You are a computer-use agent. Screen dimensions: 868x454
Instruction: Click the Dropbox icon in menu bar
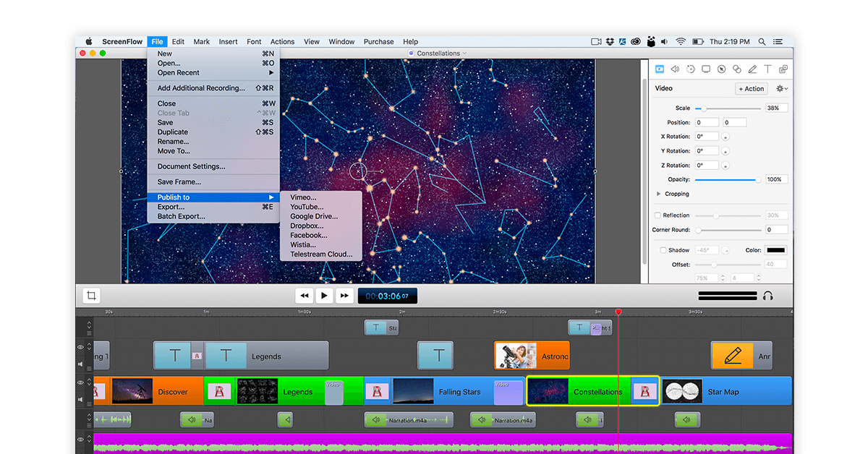tap(610, 42)
